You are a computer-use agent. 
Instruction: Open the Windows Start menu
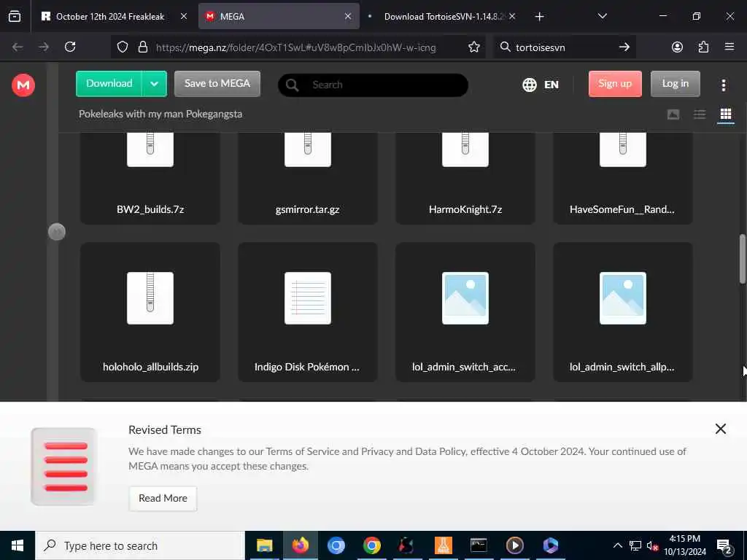[x=18, y=545]
